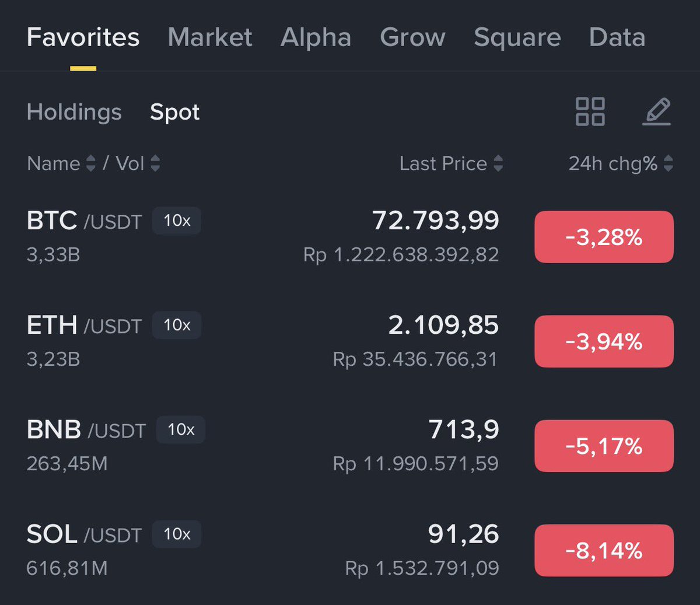Tap the SOL -8,14% red badge
Image resolution: width=700 pixels, height=605 pixels.
click(604, 550)
